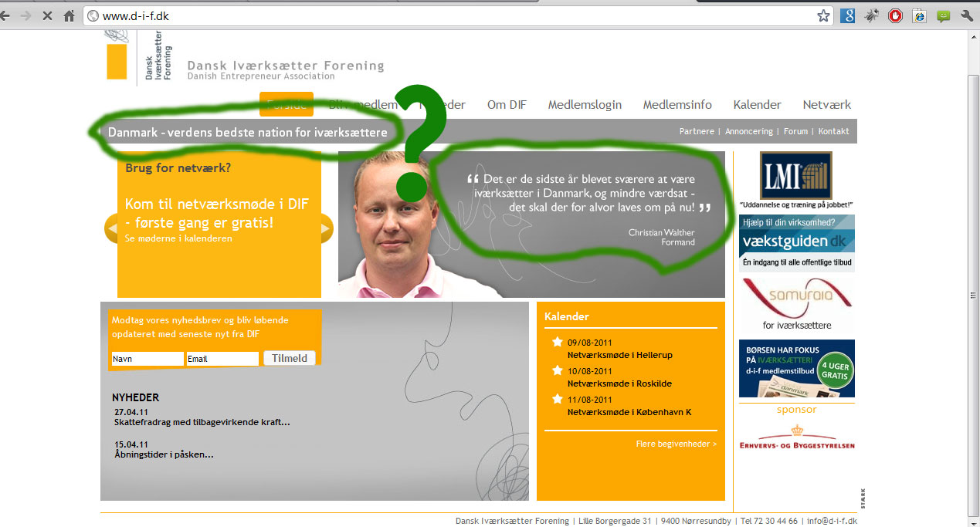
Task: Open the green speech bubble extension
Action: 943,15
